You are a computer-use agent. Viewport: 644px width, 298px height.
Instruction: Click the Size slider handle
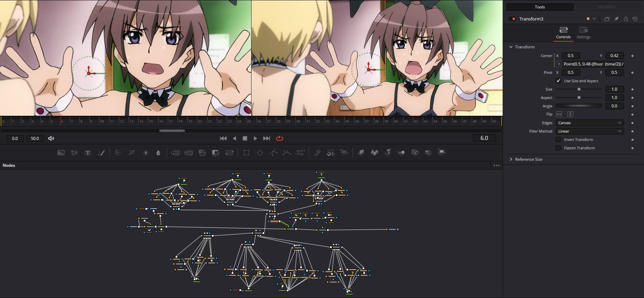[x=579, y=89]
